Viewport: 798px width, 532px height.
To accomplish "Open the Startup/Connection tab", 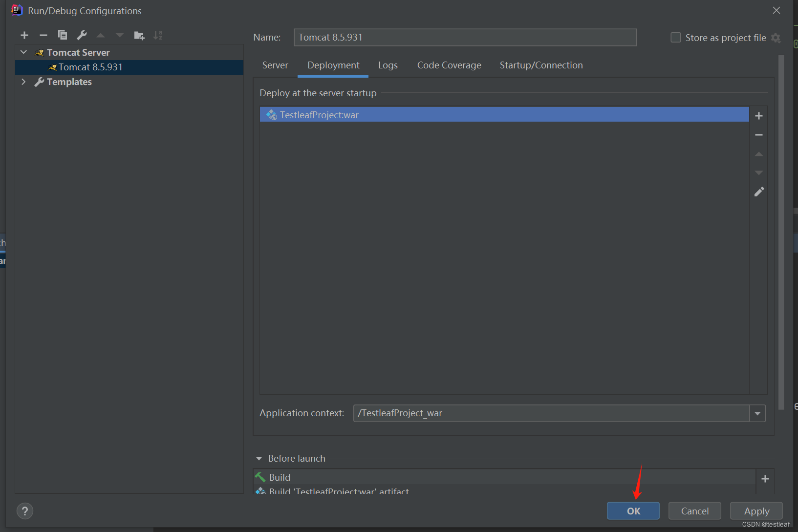I will pos(541,65).
